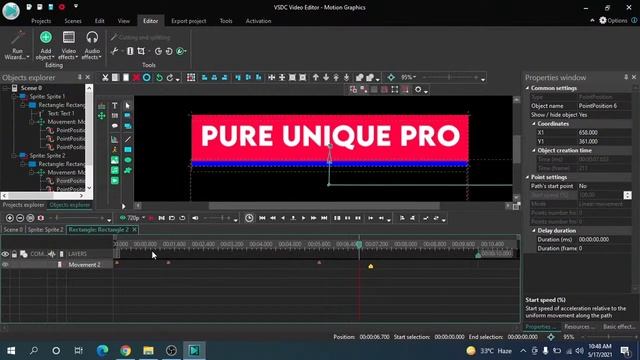The image size is (640, 360).
Task: Close the Rectangle: Rectangle 2 timeline tab
Action: click(x=134, y=230)
